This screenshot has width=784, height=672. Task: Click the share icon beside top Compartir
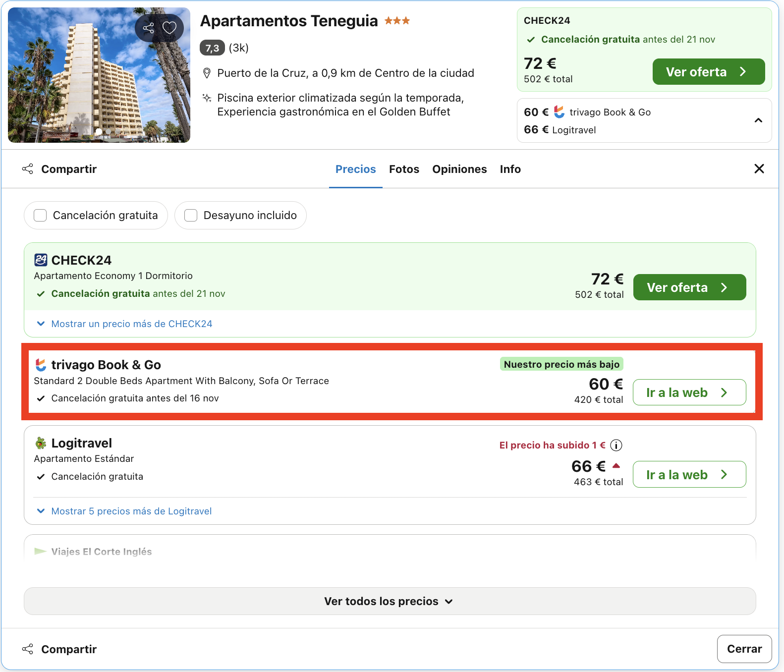28,169
